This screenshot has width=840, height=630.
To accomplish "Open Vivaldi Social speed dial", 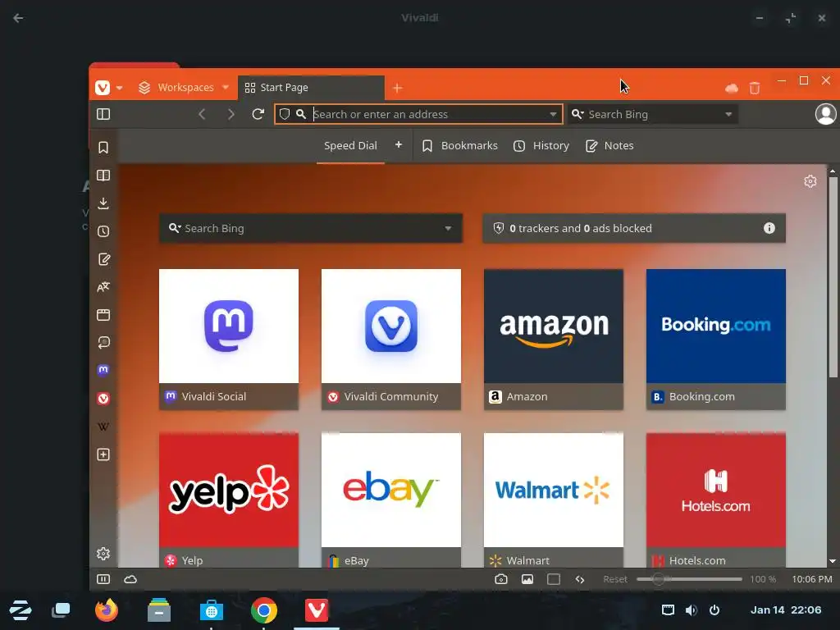I will 229,339.
